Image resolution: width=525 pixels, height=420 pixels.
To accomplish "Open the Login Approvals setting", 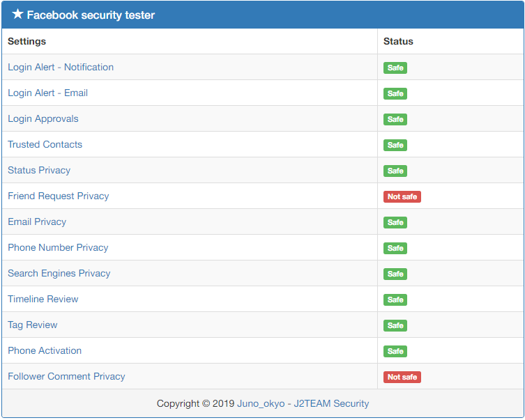I will click(x=43, y=118).
